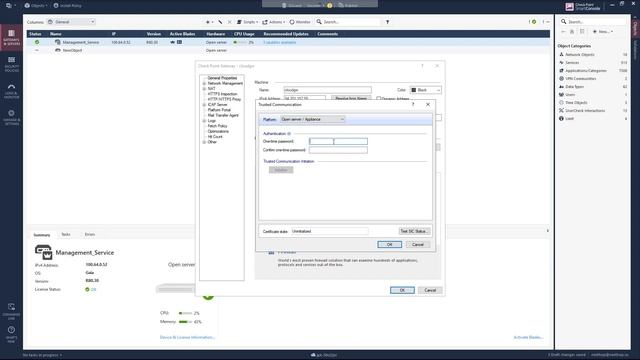Click Cancel in Check Point Gateway dialog
This screenshot has height=360, width=640.
pyautogui.click(x=430, y=290)
